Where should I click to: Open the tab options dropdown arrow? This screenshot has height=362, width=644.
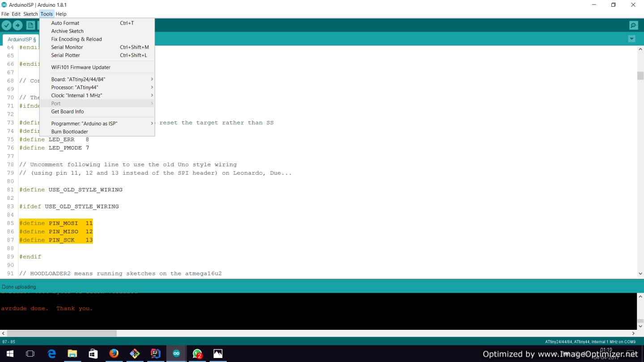631,39
